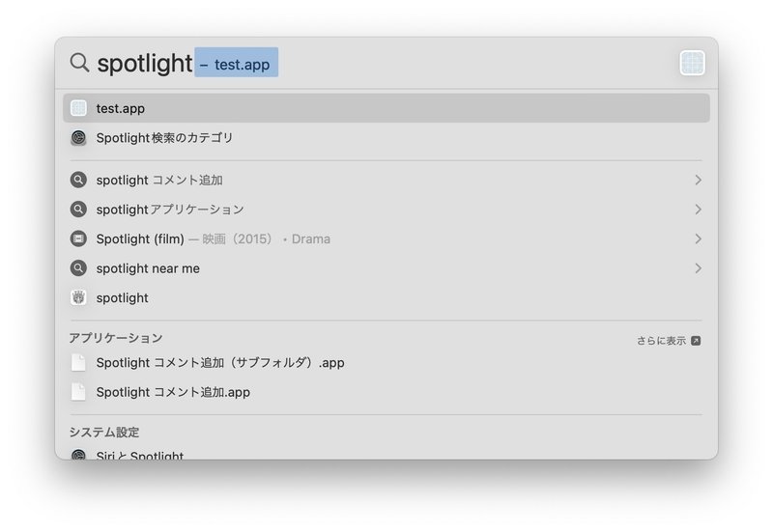Click the arrow icon next to さらに表示
The width and height of the screenshot is (773, 532).
click(696, 341)
